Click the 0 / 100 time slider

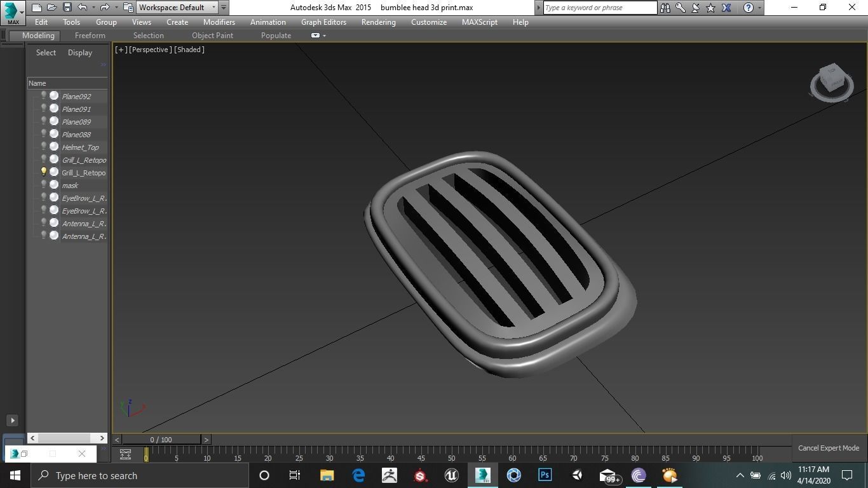161,440
